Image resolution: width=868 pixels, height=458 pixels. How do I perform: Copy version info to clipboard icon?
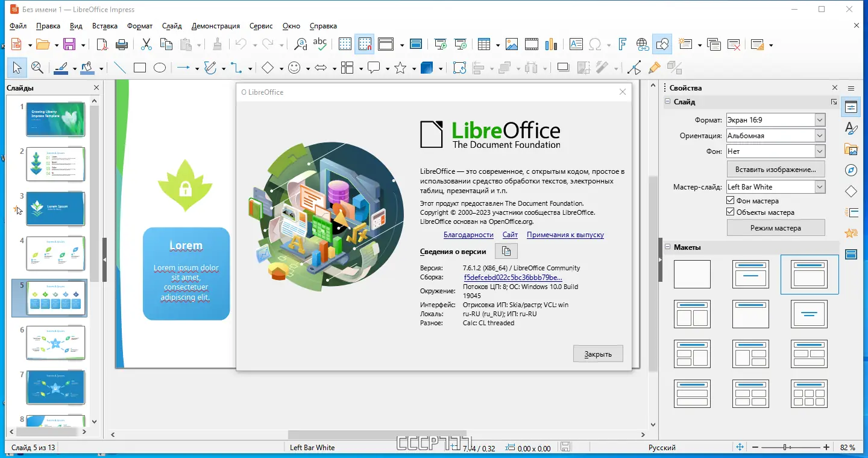click(x=506, y=251)
